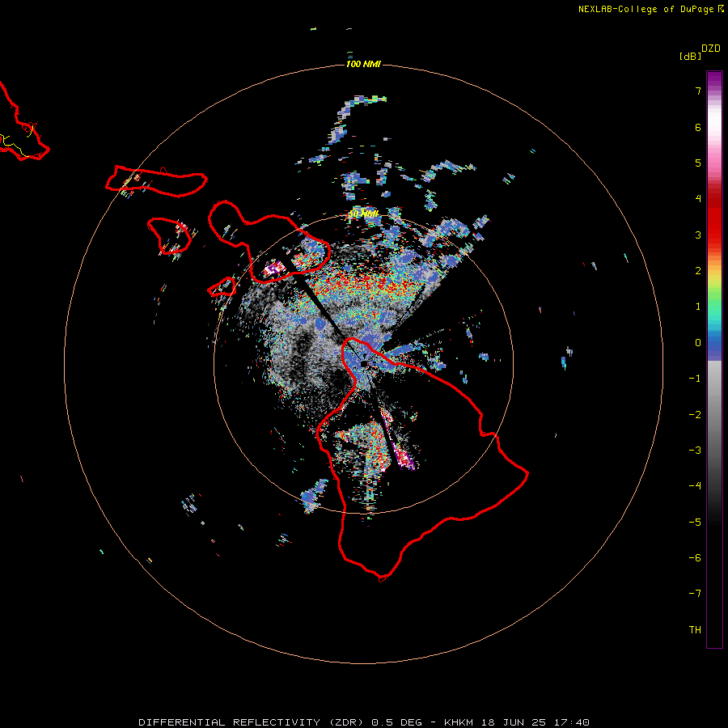The width and height of the screenshot is (728, 728).
Task: Click the '1' value on the color scale
Action: pyautogui.click(x=698, y=307)
